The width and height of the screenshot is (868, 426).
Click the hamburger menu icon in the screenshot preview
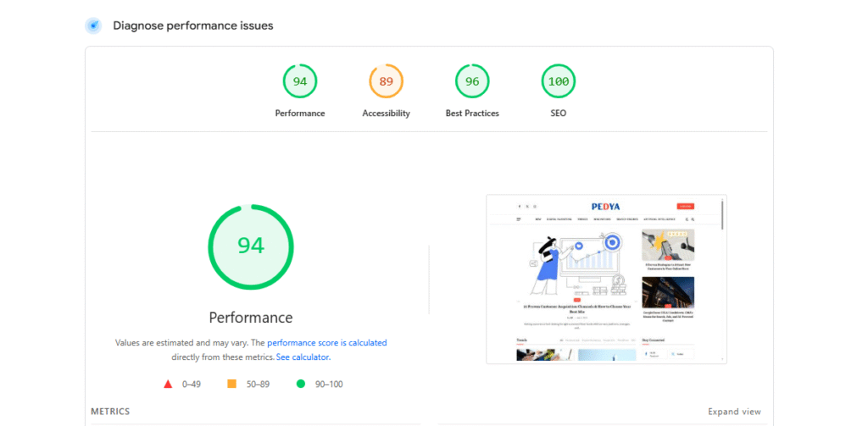click(x=519, y=219)
